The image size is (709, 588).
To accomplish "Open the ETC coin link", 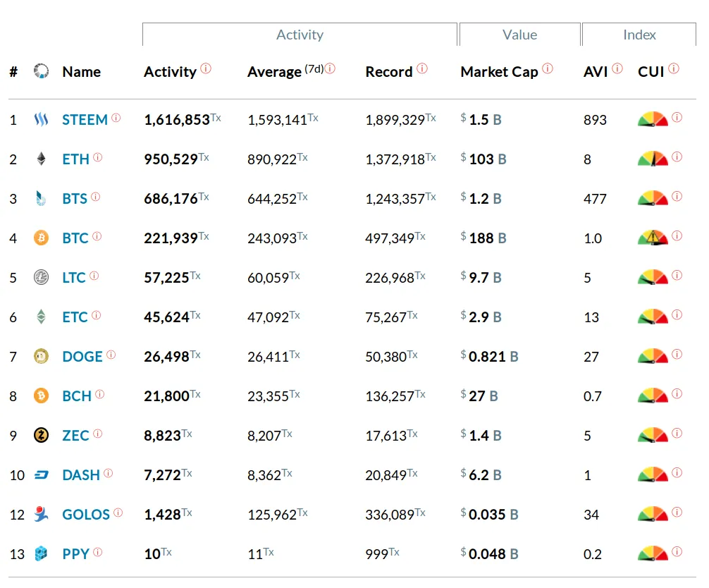I will 75,317.
